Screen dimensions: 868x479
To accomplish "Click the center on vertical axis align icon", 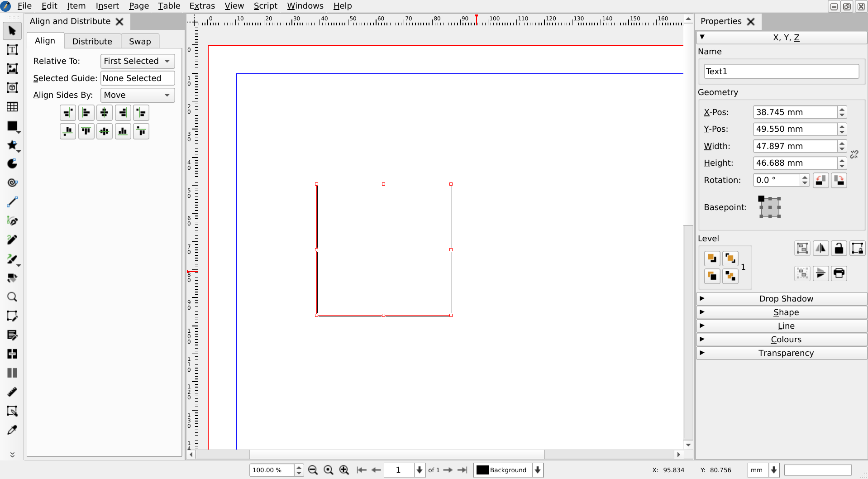I will [105, 113].
